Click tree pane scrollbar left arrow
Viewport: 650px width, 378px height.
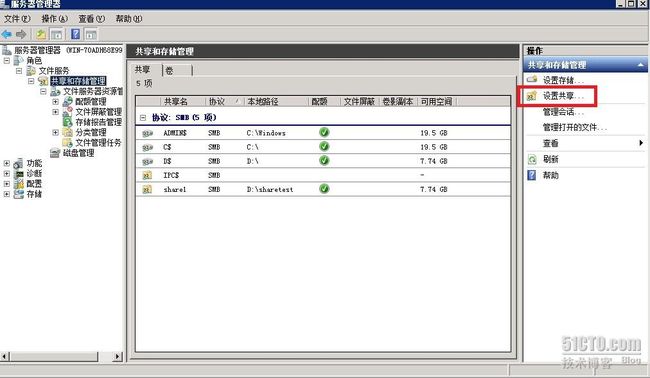[x=5, y=356]
